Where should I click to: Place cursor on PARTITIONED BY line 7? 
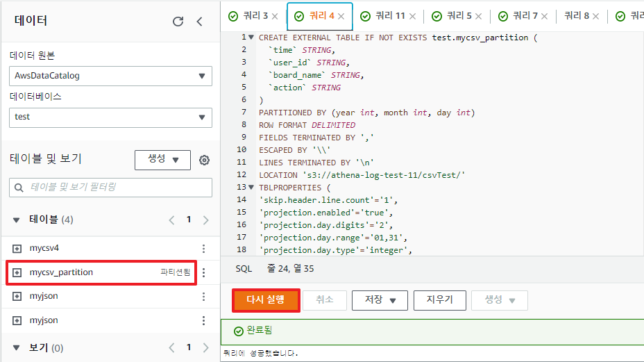point(366,113)
